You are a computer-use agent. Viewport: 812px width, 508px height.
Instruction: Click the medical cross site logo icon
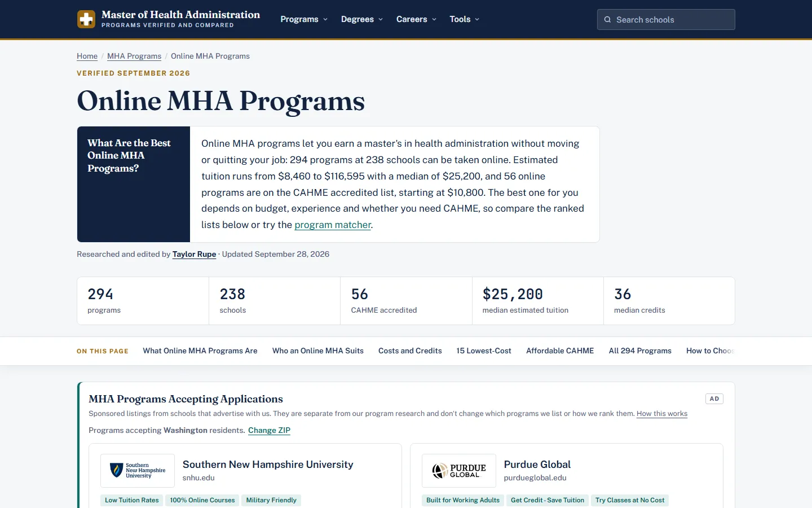pos(86,19)
